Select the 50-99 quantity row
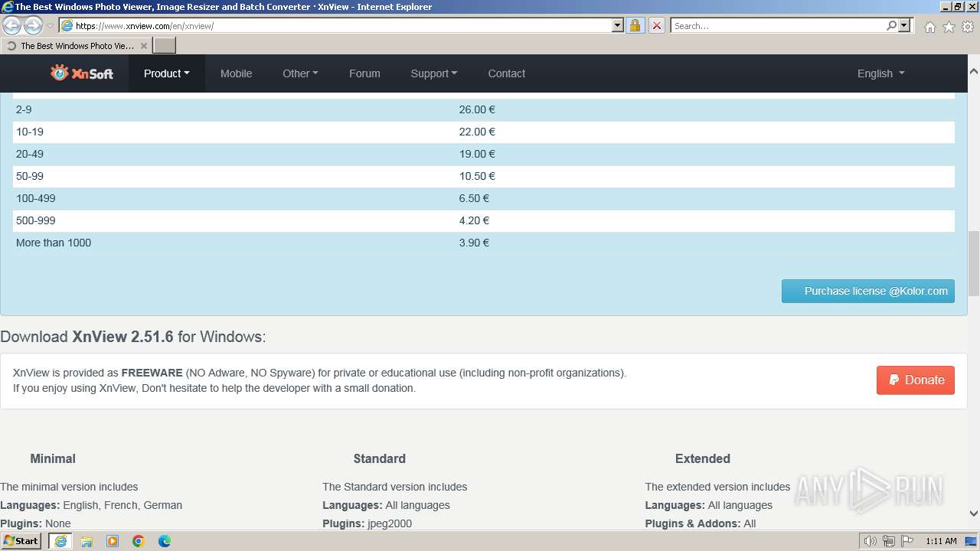 point(484,176)
